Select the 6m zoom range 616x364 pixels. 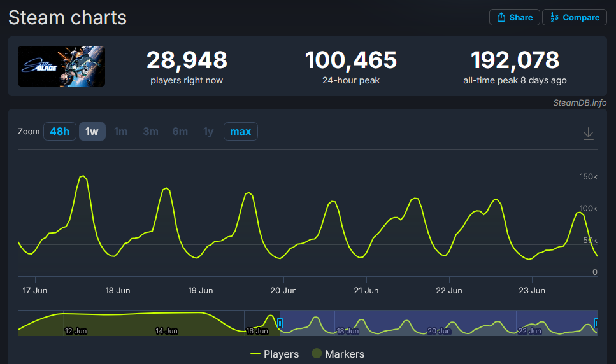point(180,131)
